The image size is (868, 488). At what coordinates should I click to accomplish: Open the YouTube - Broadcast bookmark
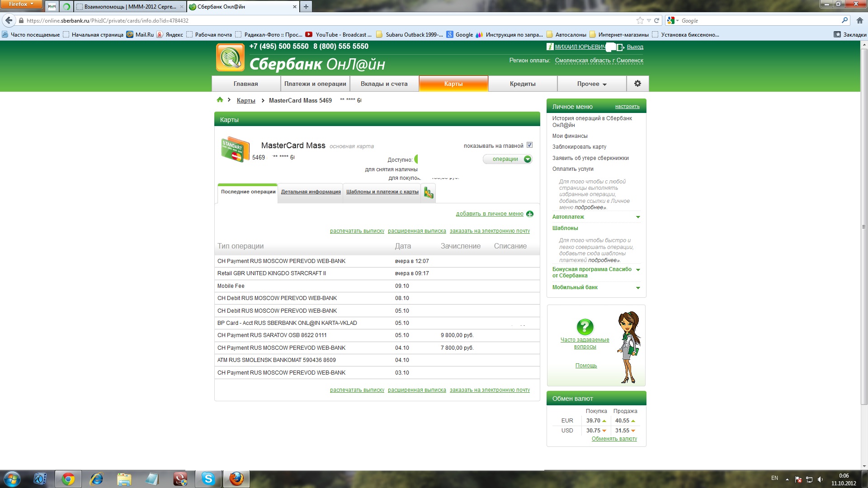(x=339, y=34)
